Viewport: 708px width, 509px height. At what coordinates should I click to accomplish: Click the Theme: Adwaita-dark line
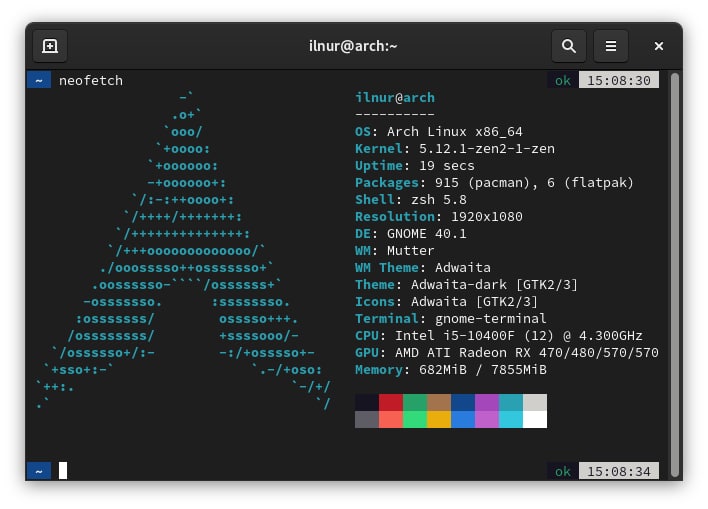pos(466,285)
